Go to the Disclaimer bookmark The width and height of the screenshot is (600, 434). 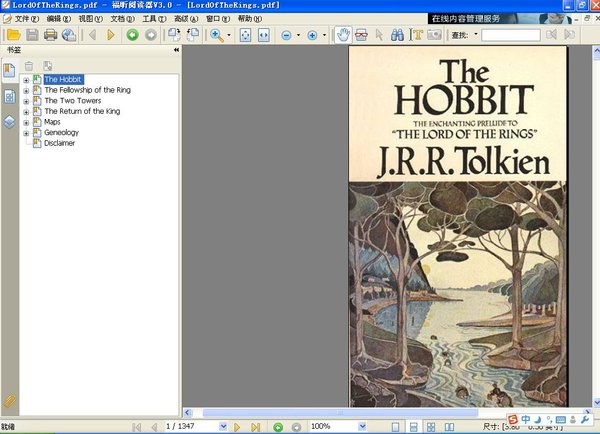point(59,143)
